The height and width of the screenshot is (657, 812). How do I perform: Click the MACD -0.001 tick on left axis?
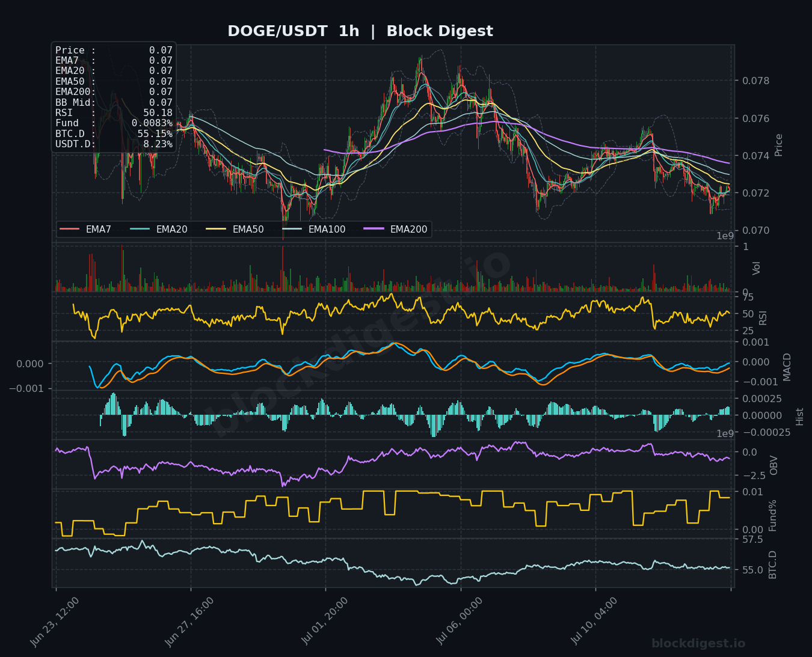(x=26, y=388)
